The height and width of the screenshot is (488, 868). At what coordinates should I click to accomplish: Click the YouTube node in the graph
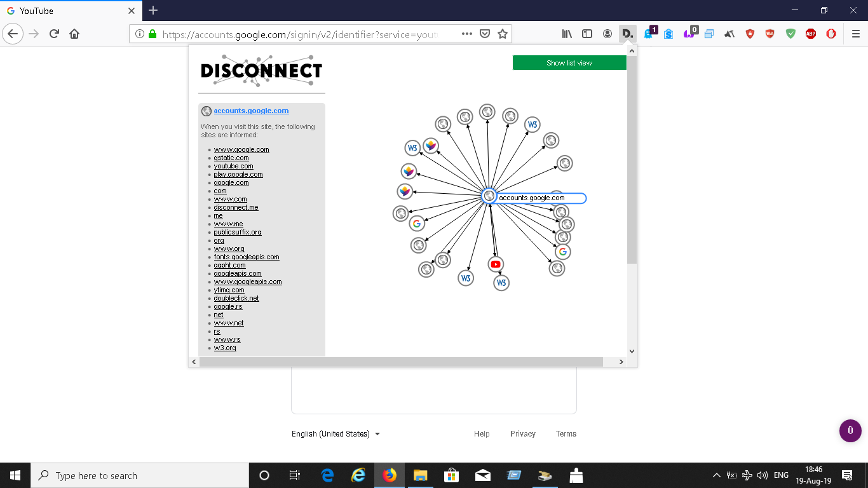(x=496, y=264)
